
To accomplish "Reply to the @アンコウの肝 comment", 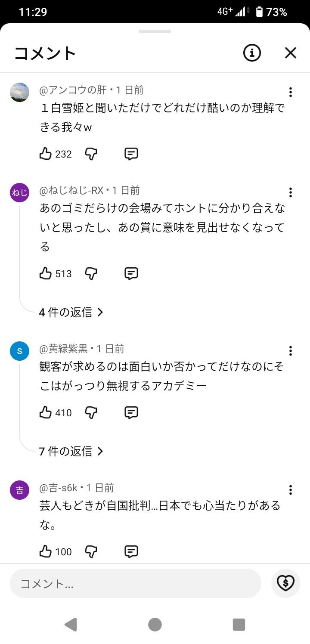I will click(x=131, y=154).
